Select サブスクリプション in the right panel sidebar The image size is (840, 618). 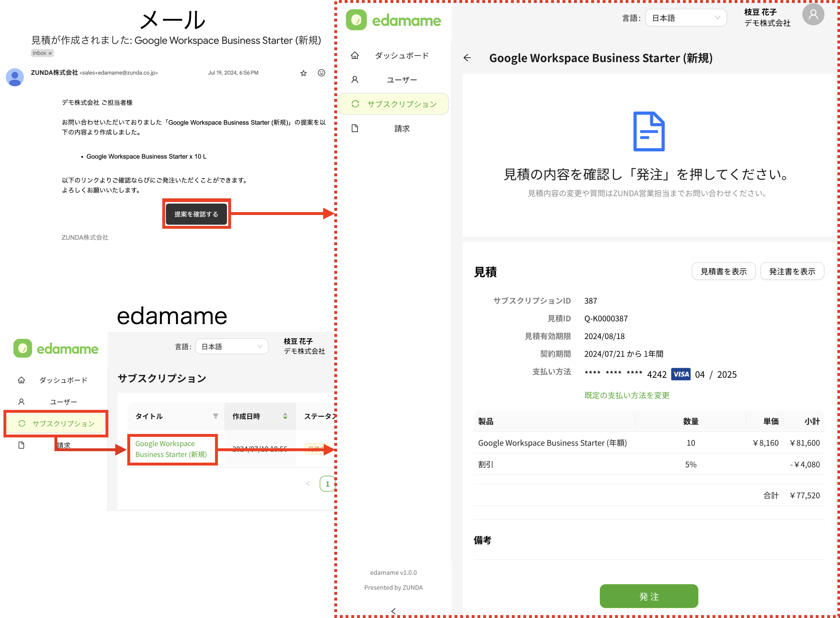coord(393,104)
